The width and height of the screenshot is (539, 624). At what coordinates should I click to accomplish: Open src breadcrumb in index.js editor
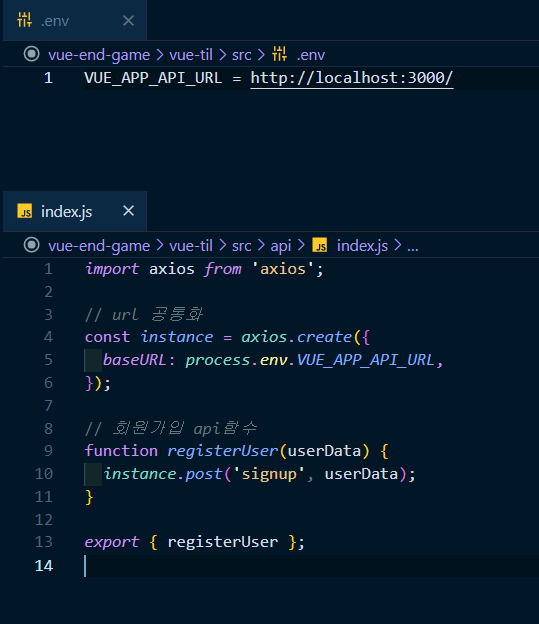[x=242, y=246]
